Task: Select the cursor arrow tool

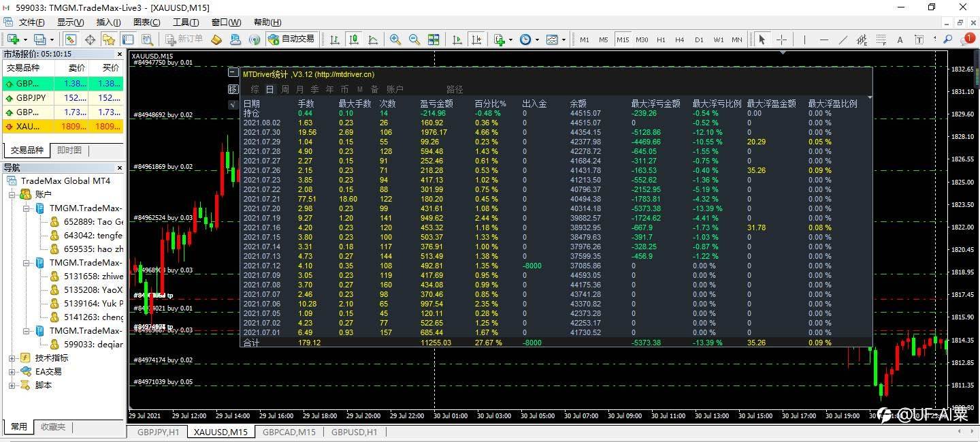Action: [x=762, y=40]
